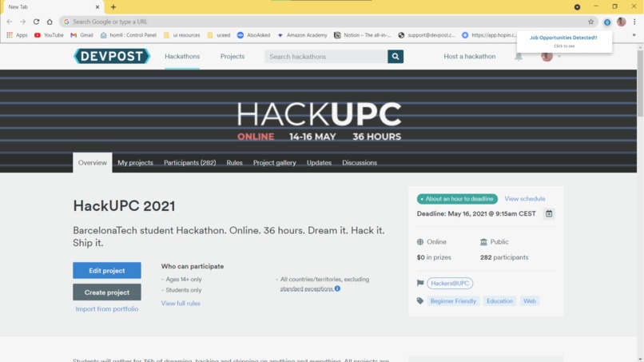This screenshot has height=362, width=644.
Task: Bookmark this page with the star
Action: [x=590, y=22]
